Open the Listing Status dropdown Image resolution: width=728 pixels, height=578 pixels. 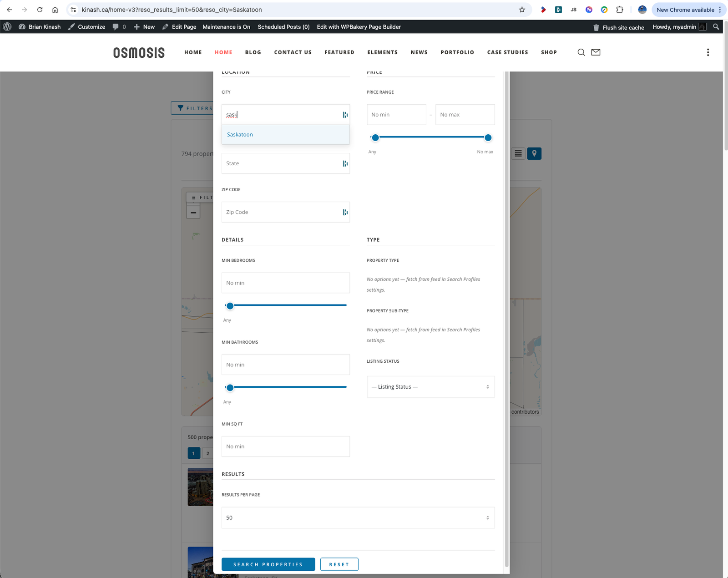(430, 387)
